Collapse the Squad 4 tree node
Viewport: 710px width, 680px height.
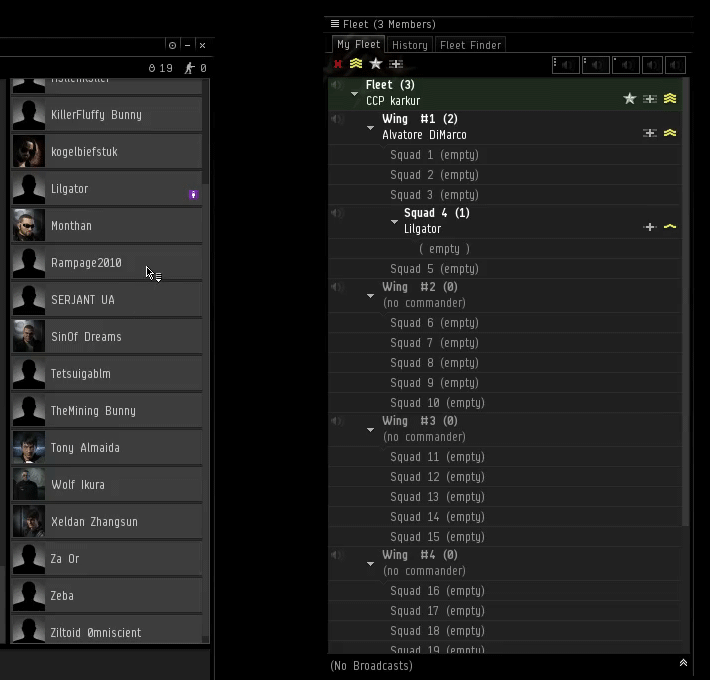click(394, 222)
